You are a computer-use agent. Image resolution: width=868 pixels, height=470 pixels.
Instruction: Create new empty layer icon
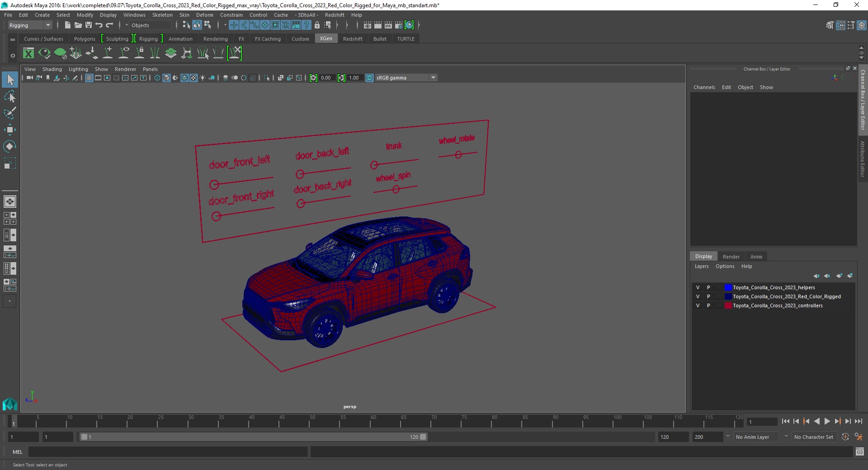[840, 276]
